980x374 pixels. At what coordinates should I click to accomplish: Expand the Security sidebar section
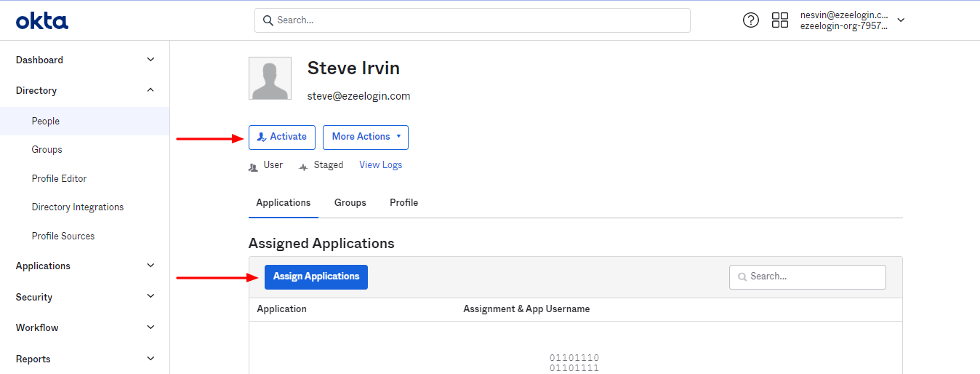(x=150, y=297)
